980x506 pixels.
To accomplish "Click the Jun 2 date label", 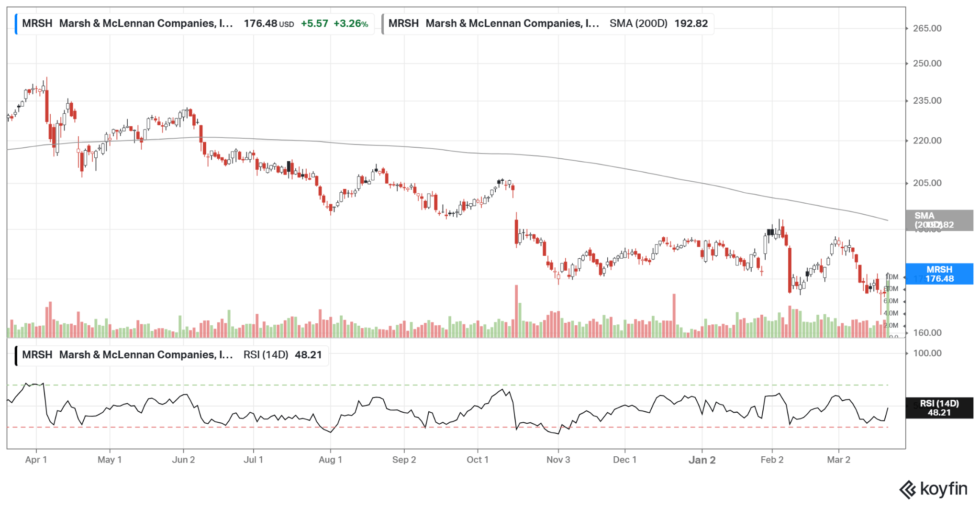I will [183, 460].
